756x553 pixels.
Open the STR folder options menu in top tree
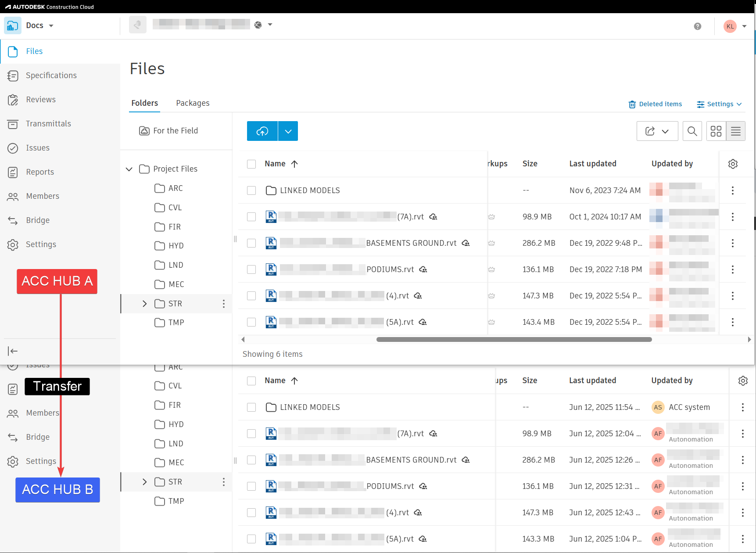(224, 304)
